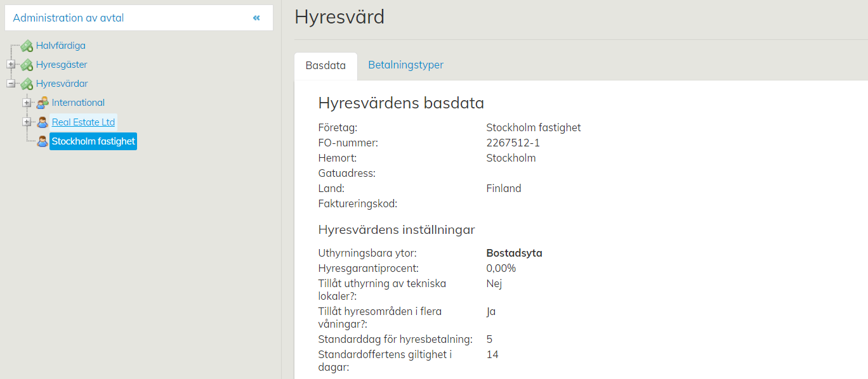Click the Administration av avtal panel title

coord(69,18)
